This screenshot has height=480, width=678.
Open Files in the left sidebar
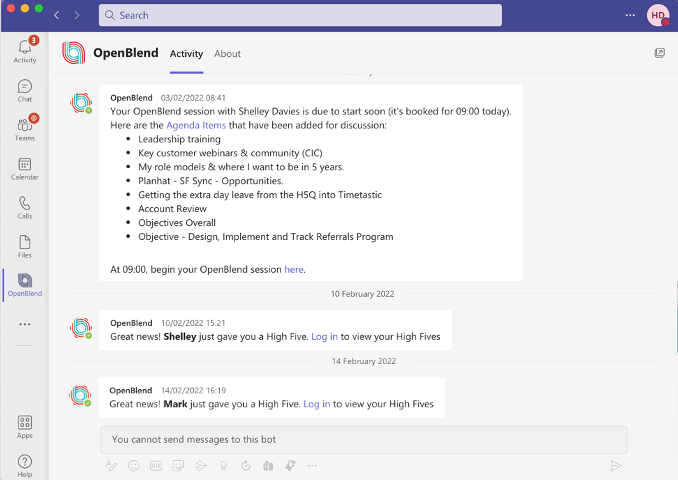click(x=25, y=246)
